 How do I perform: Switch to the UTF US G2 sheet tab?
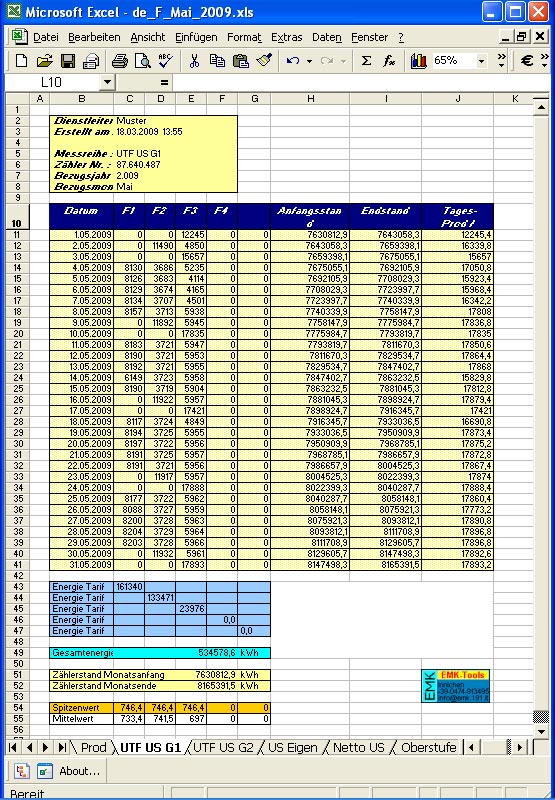click(223, 747)
